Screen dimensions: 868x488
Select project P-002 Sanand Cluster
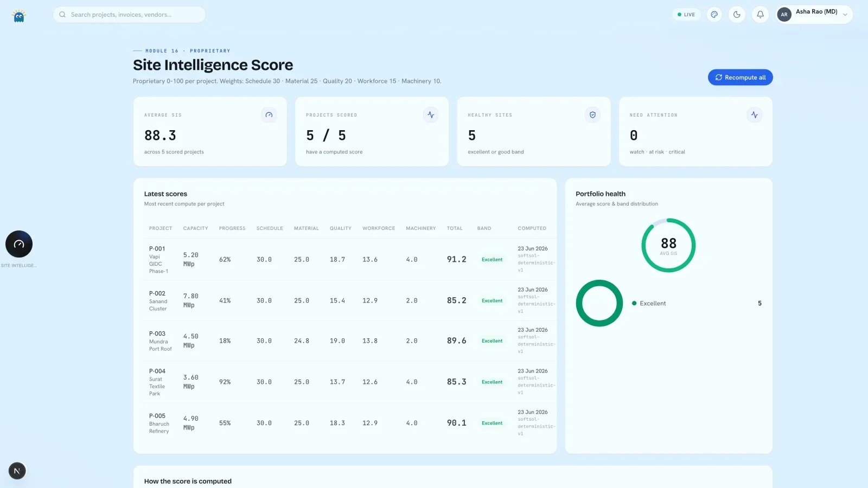158,301
